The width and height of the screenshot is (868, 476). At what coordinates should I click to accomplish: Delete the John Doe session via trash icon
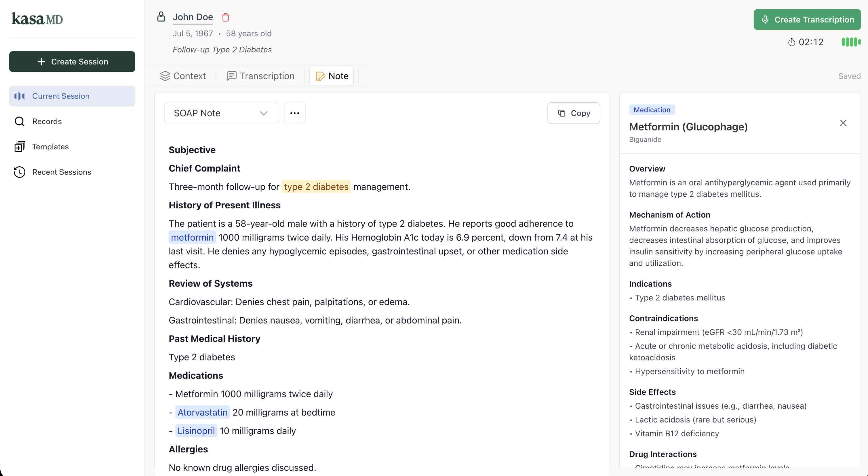click(225, 17)
